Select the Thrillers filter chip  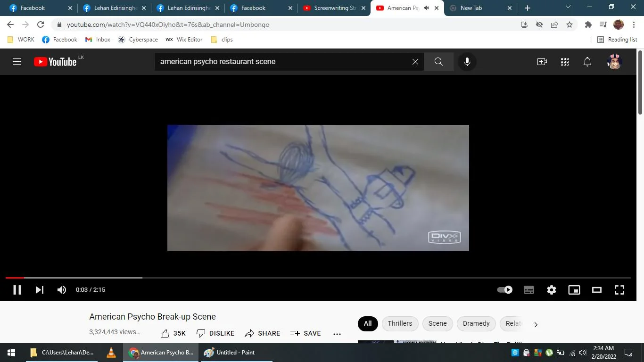400,323
